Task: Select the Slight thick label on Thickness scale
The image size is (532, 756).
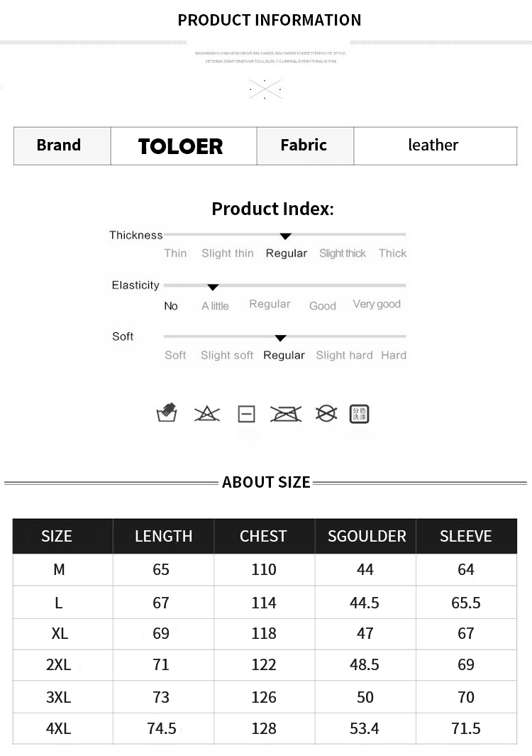Action: point(343,253)
